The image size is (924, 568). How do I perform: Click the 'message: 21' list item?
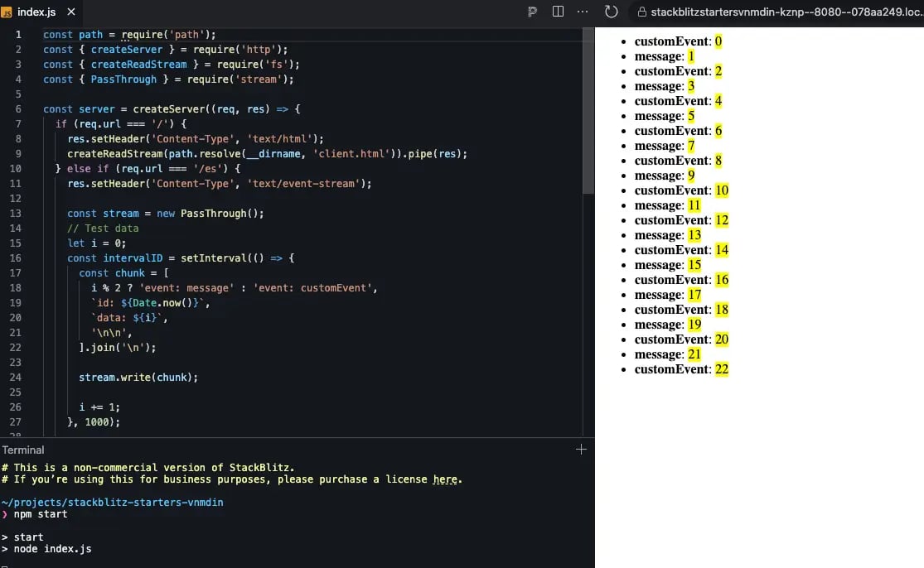(668, 354)
